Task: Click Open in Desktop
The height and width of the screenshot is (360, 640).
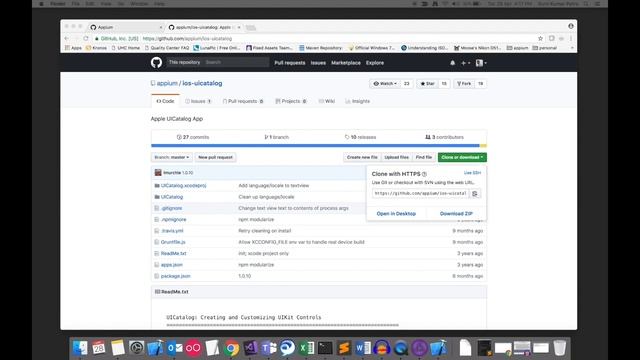Action: pos(396,213)
